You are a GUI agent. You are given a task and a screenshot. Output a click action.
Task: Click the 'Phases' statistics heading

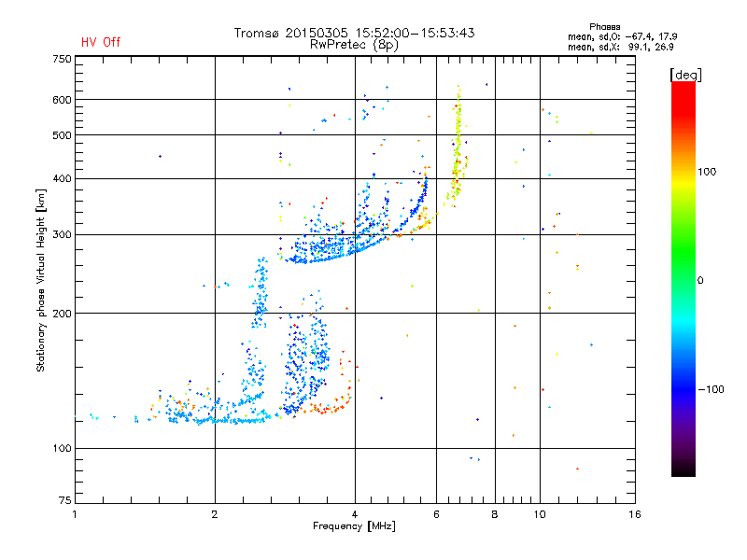tap(604, 27)
